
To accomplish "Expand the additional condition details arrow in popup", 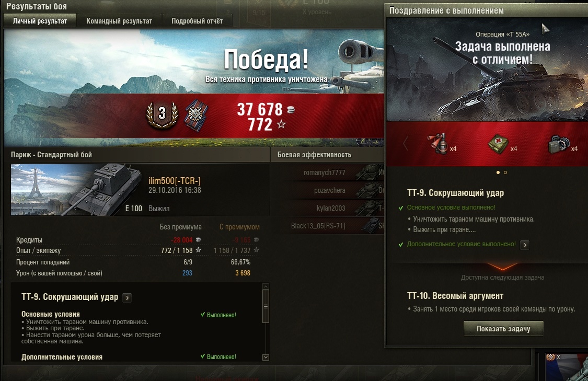I will click(525, 245).
